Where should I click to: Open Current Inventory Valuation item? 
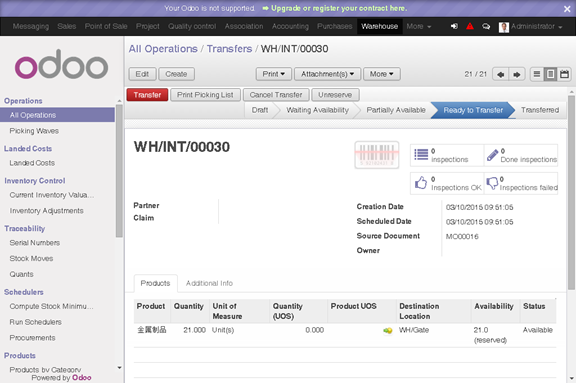pyautogui.click(x=52, y=195)
